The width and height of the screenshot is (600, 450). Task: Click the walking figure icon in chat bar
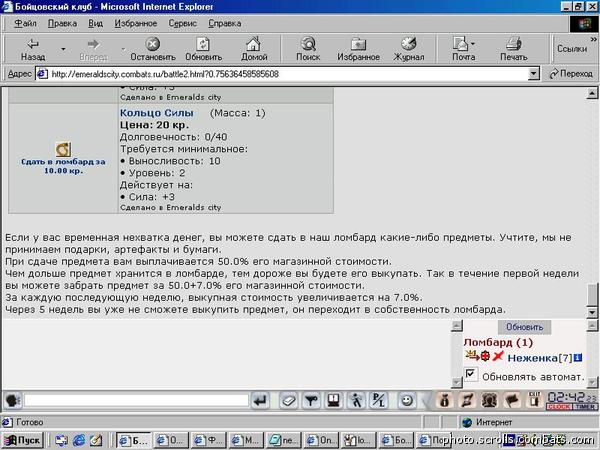[x=356, y=401]
